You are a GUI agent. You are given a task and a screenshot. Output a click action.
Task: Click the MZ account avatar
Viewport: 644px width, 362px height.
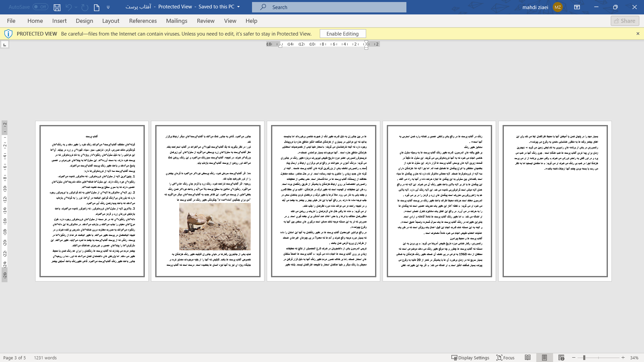tap(558, 7)
